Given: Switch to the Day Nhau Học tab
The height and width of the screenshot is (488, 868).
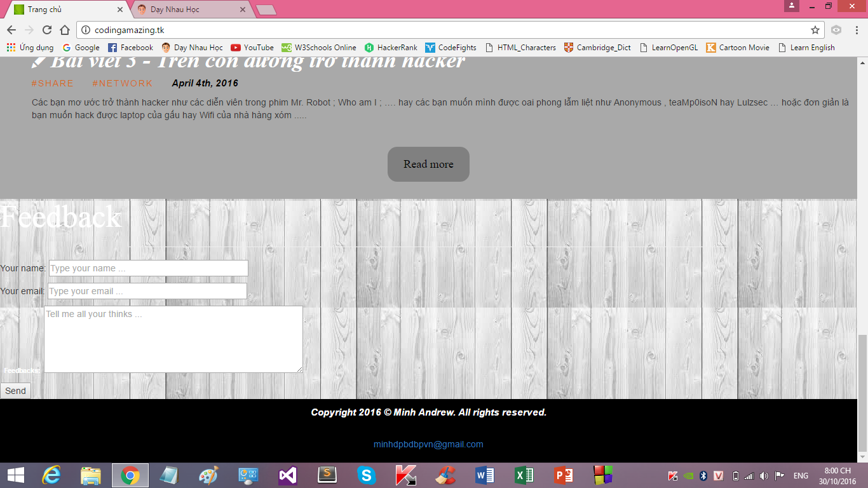Looking at the screenshot, I should (184, 10).
